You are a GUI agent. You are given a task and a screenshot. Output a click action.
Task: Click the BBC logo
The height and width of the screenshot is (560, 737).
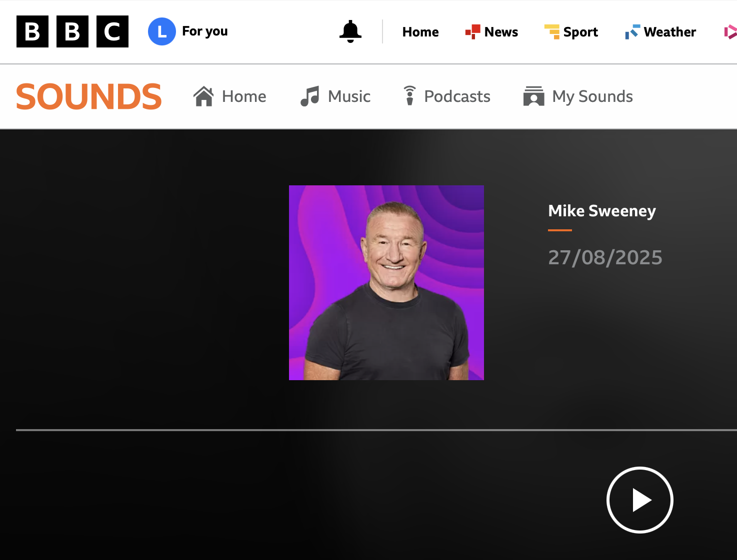[x=72, y=31]
